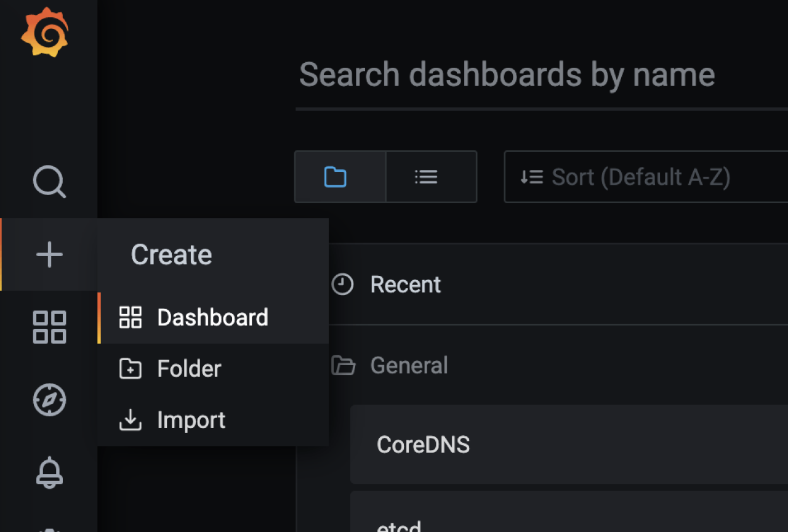Image resolution: width=788 pixels, height=532 pixels.
Task: Choose Folder in the Create menu
Action: [189, 369]
